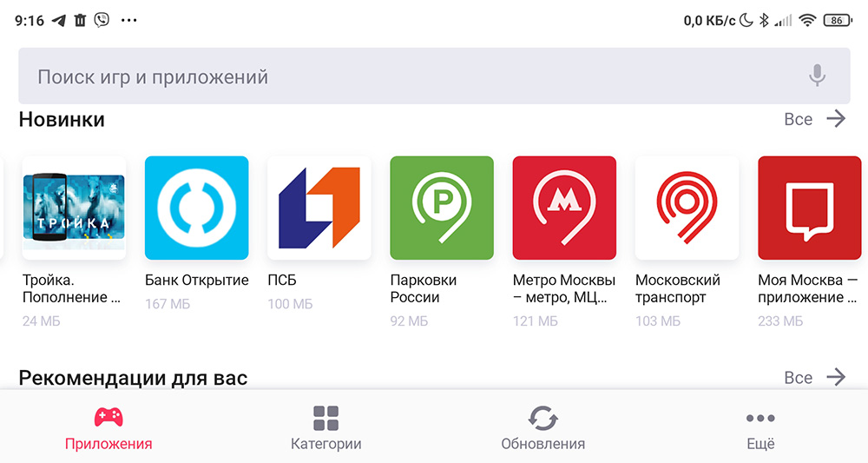
Task: Open the Банк Открытие app icon
Action: tap(196, 208)
